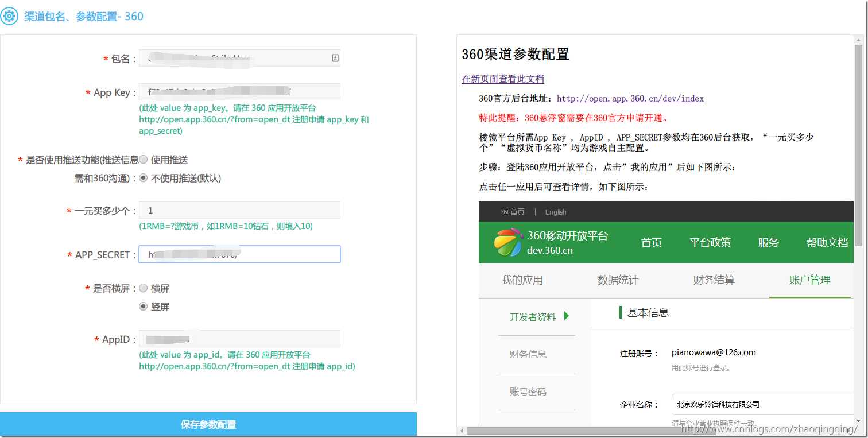The height and width of the screenshot is (438, 868).
Task: Click the red 特此提醒 warning text
Action: click(x=573, y=118)
